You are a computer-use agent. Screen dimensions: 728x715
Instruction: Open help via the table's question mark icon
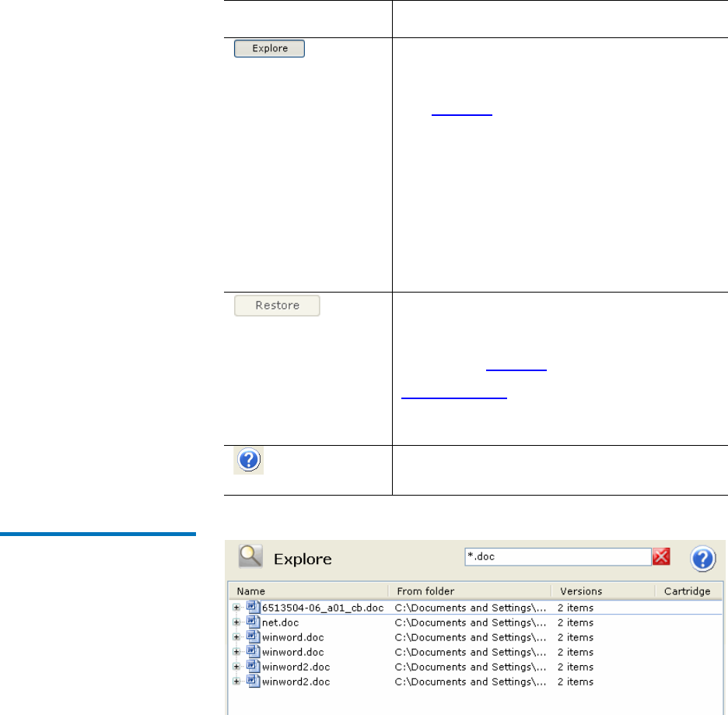[x=248, y=460]
